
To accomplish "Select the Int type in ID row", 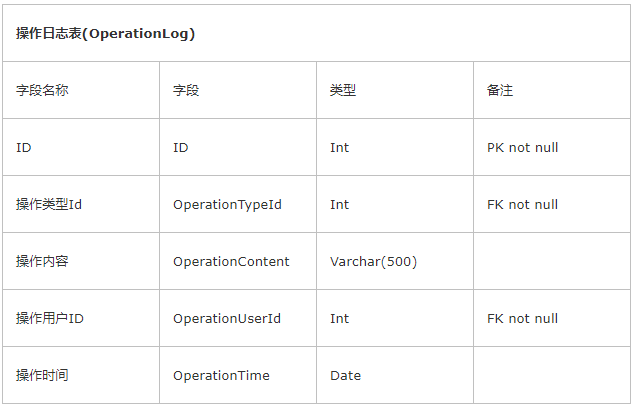I will (395, 147).
